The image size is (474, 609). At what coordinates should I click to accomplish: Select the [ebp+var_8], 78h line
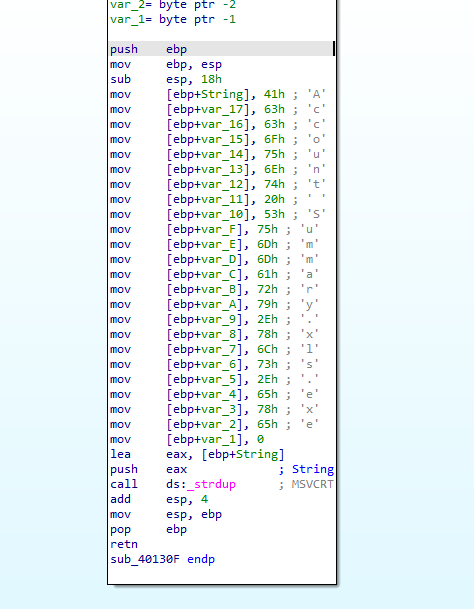point(214,335)
